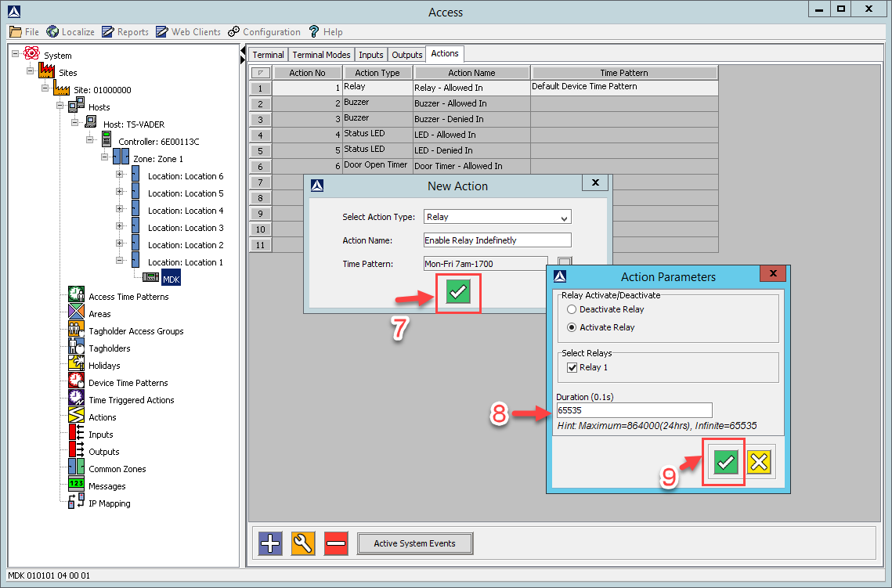
Task: Collapse the System tree node
Action: click(x=16, y=54)
